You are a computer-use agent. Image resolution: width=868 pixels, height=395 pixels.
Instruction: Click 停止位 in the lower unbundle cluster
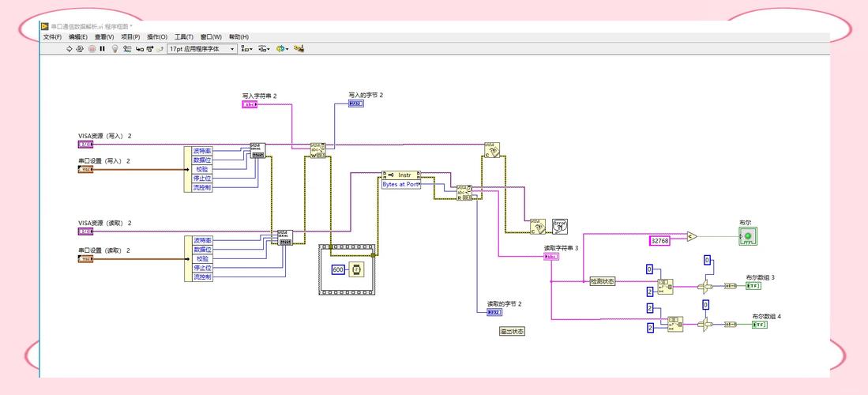202,268
